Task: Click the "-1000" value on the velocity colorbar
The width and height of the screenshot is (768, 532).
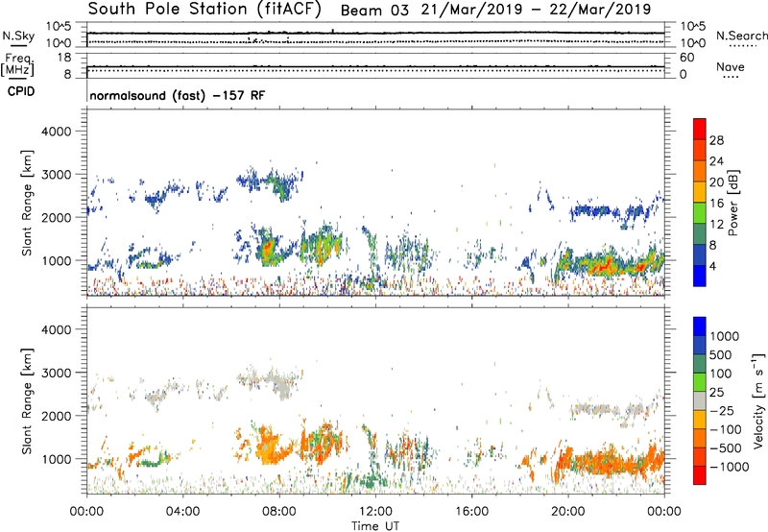Action: [x=730, y=467]
